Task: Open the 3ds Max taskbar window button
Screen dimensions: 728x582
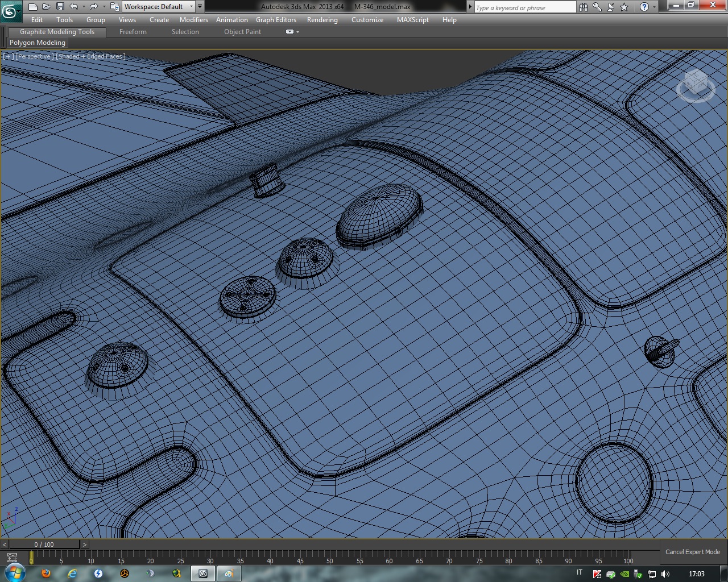Action: (x=203, y=573)
